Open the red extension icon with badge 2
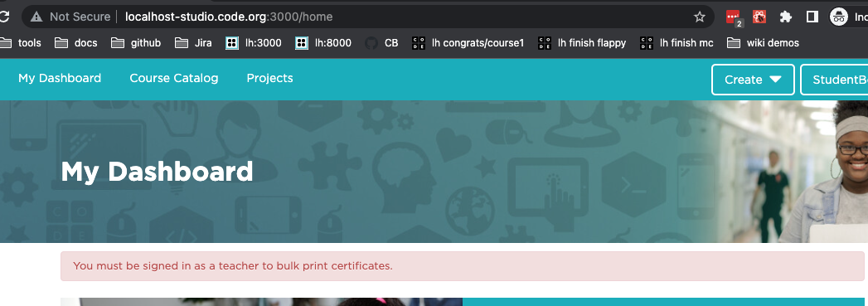 pyautogui.click(x=734, y=17)
